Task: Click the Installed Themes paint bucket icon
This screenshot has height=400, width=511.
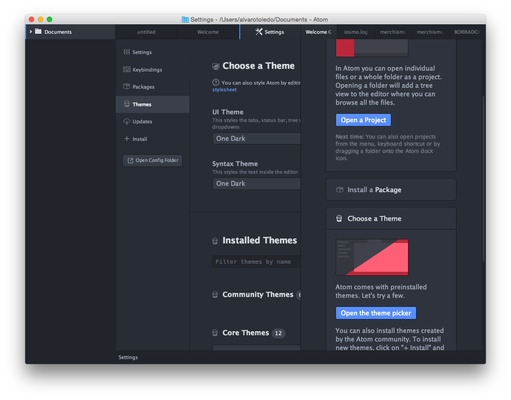Action: coord(215,241)
